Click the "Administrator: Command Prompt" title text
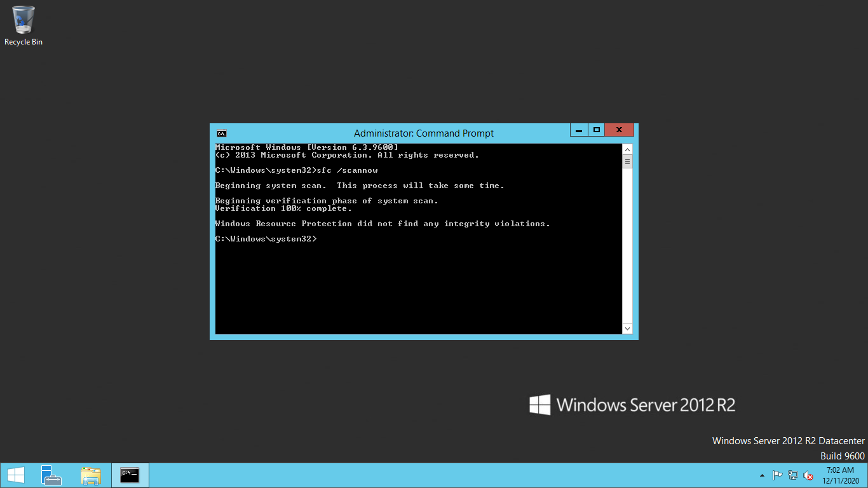This screenshot has width=868, height=488. [x=424, y=133]
